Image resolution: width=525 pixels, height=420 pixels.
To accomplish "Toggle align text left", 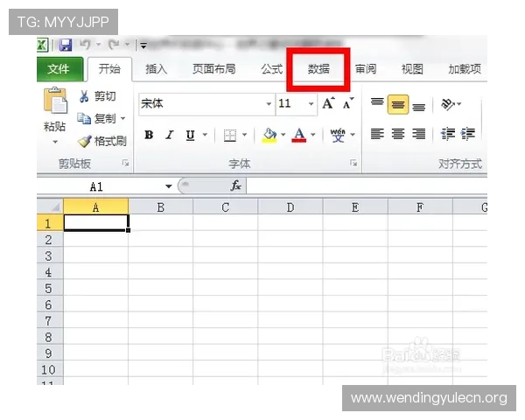I will click(377, 134).
